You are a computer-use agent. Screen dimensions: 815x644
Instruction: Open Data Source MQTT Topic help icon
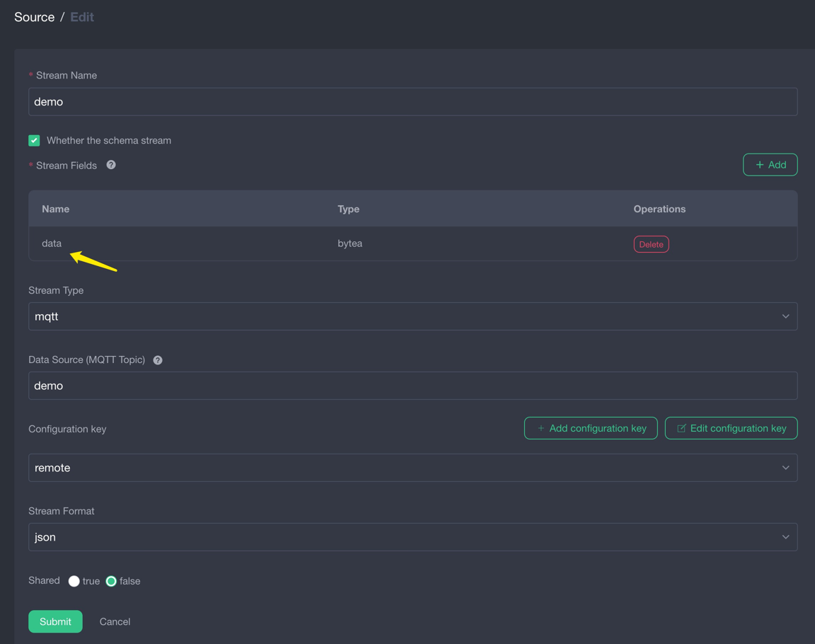[x=158, y=360]
